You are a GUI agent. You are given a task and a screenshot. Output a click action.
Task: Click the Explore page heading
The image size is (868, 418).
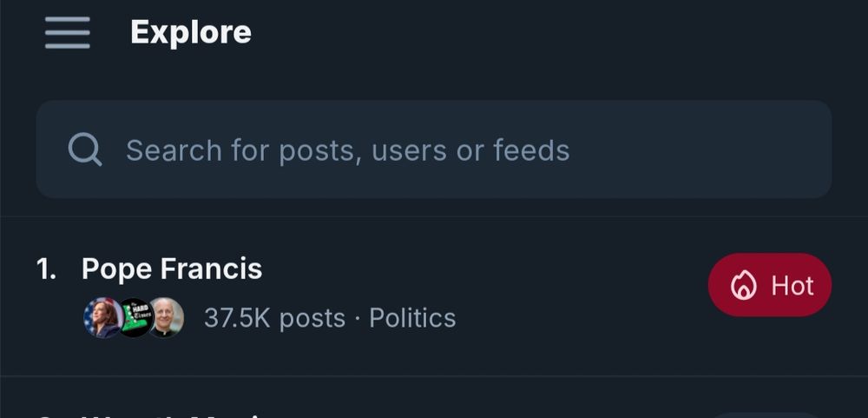(191, 33)
